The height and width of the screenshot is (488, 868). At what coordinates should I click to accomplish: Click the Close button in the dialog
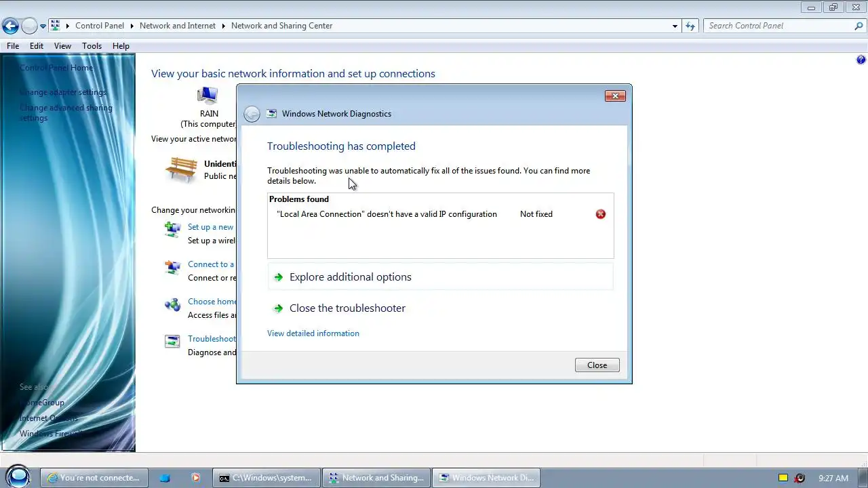pyautogui.click(x=597, y=365)
